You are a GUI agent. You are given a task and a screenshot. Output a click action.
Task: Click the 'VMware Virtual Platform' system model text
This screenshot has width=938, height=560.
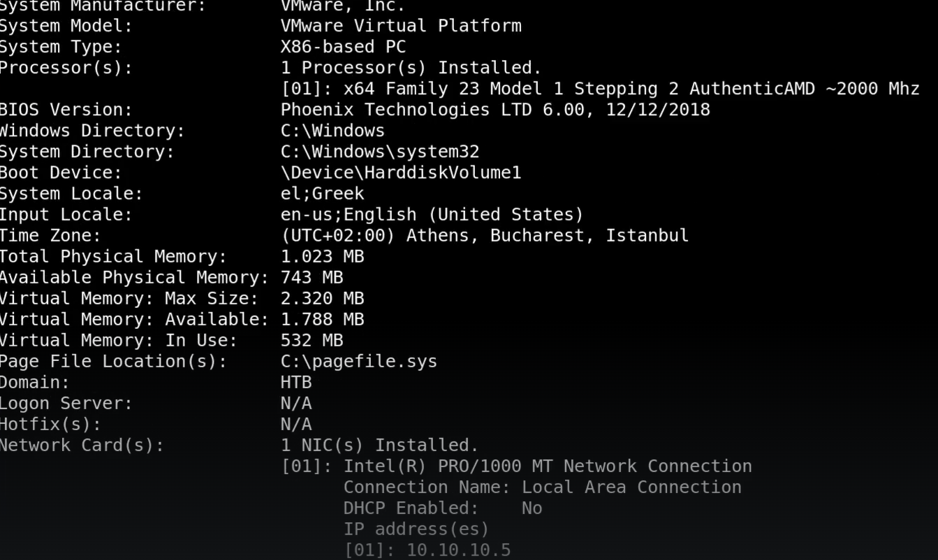click(400, 27)
